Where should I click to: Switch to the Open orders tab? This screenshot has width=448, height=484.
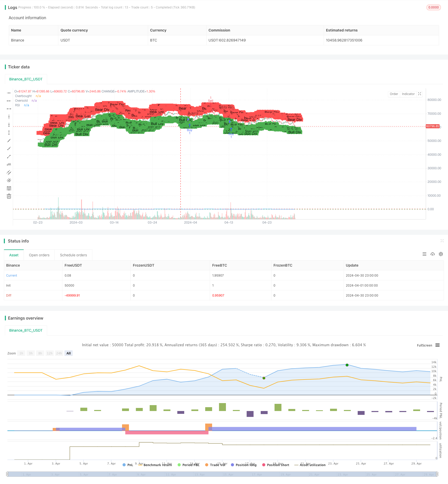tap(39, 255)
